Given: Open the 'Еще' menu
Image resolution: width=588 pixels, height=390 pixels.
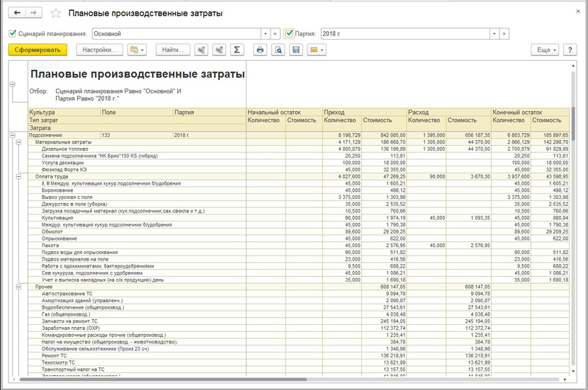Looking at the screenshot, I should 544,50.
